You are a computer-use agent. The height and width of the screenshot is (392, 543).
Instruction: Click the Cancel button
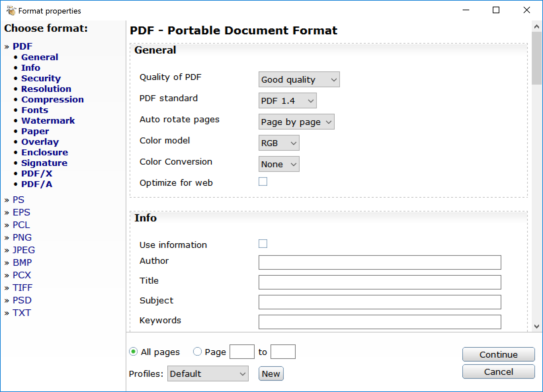pyautogui.click(x=498, y=372)
